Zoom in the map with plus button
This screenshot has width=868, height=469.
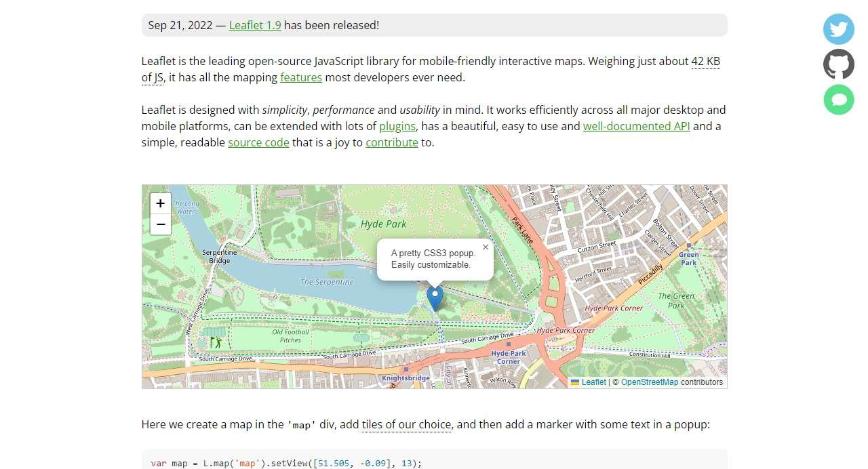[161, 203]
